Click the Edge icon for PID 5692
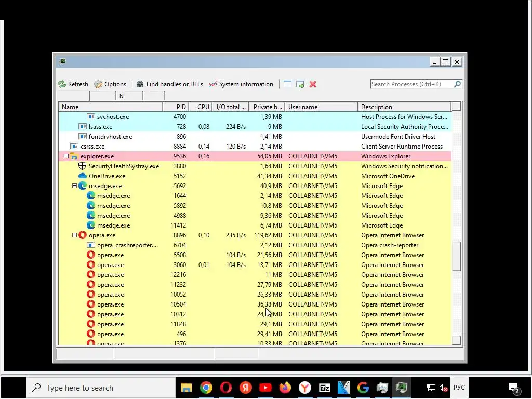 [x=83, y=185]
